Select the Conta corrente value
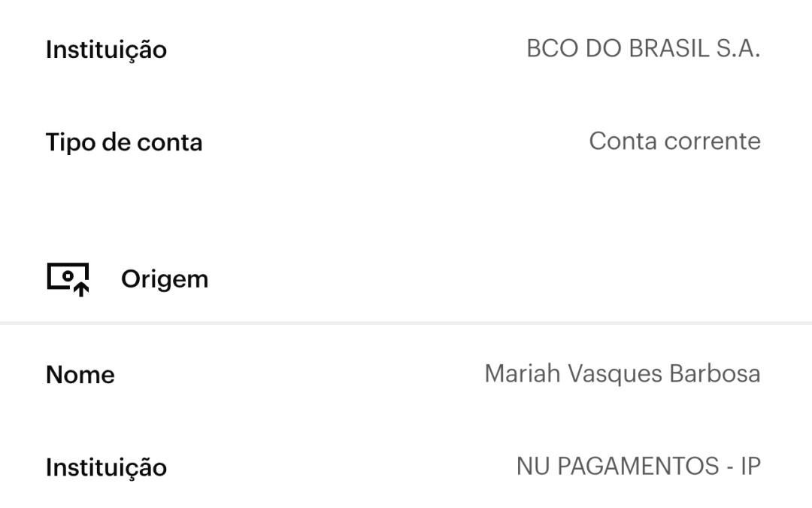812x508 pixels. (674, 141)
